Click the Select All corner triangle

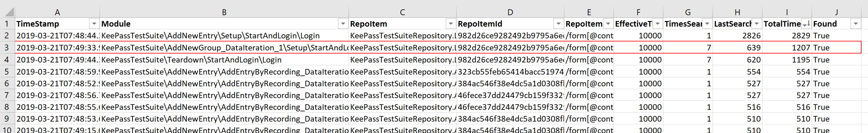pos(9,12)
